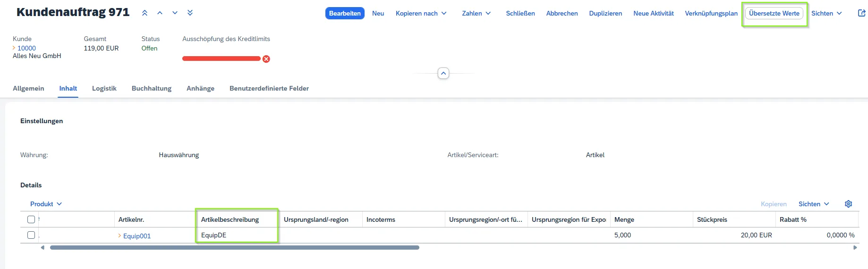Tick the Equip001 row checkbox
868x269 pixels.
(31, 235)
